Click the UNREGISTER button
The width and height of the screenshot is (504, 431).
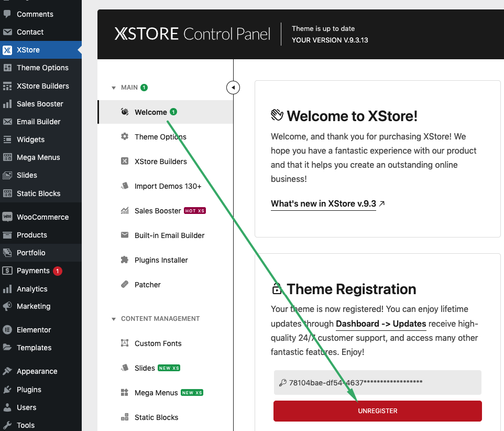pyautogui.click(x=377, y=411)
